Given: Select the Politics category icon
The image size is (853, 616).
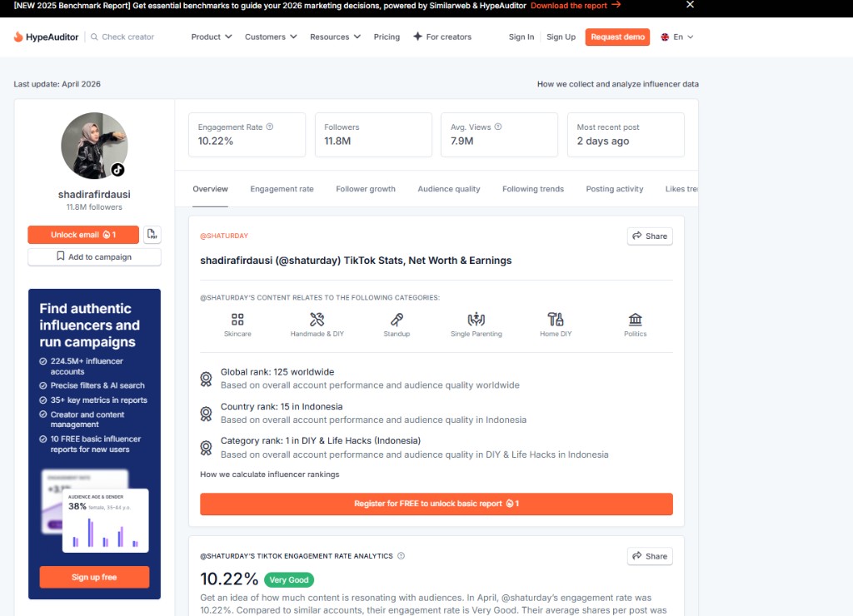Looking at the screenshot, I should pyautogui.click(x=636, y=319).
